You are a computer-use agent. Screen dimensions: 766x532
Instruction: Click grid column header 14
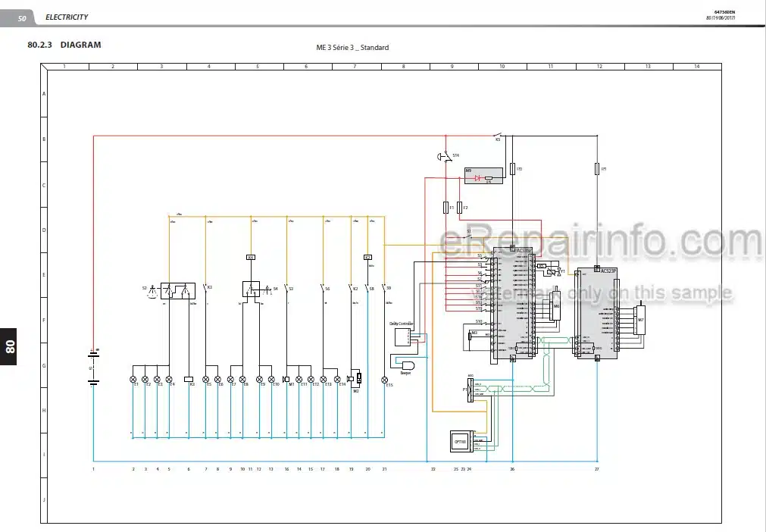696,67
